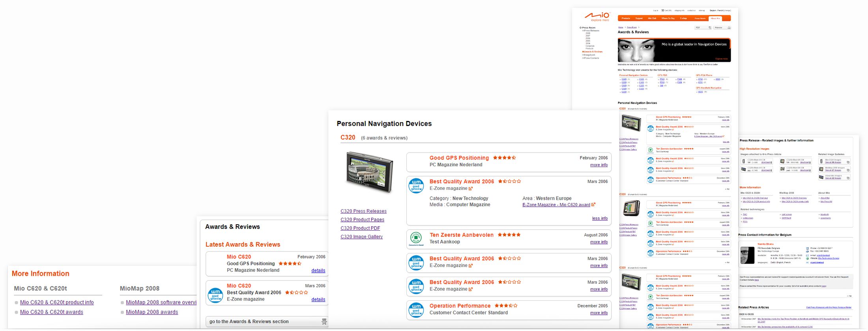The height and width of the screenshot is (331, 868).
Task: Click the star icon on the go-to-section button
Action: pos(324,322)
